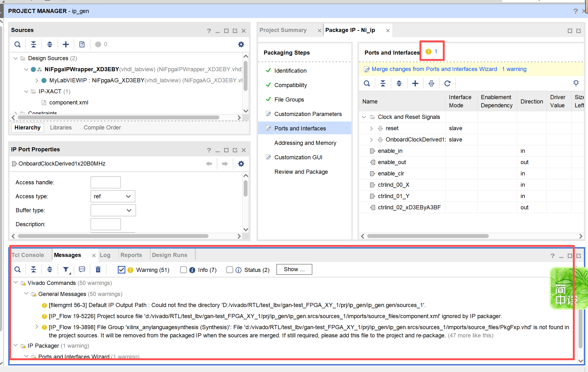Switch to the Tcl Console tab
Image resolution: width=588 pixels, height=372 pixels.
pyautogui.click(x=28, y=255)
